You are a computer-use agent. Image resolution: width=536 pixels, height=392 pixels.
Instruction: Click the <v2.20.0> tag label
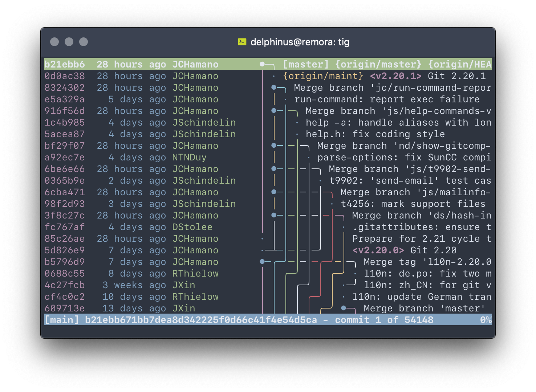pos(378,250)
